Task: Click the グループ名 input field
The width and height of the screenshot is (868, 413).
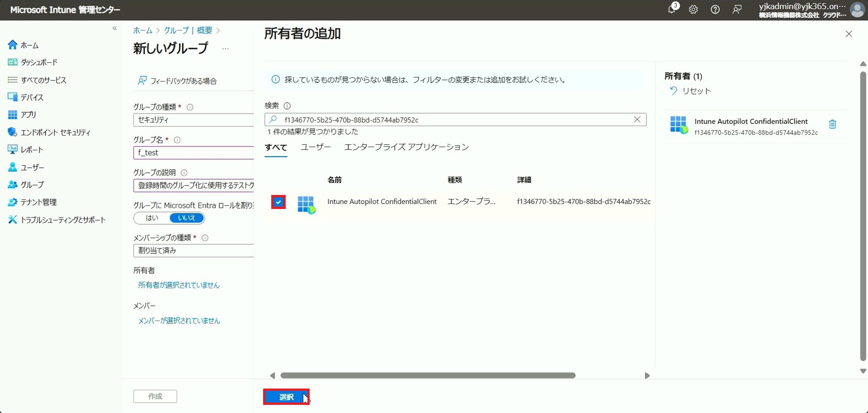Action: click(x=193, y=153)
